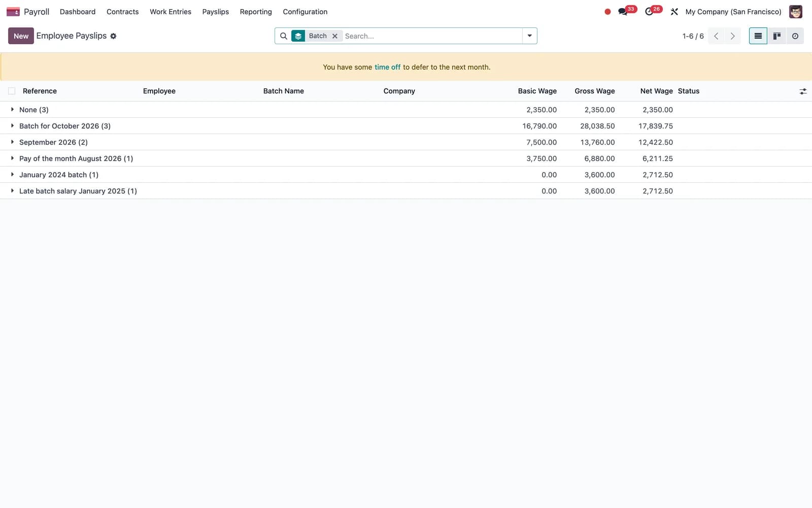The height and width of the screenshot is (508, 812).
Task: Sort by the Net Wage column header
Action: pos(656,91)
